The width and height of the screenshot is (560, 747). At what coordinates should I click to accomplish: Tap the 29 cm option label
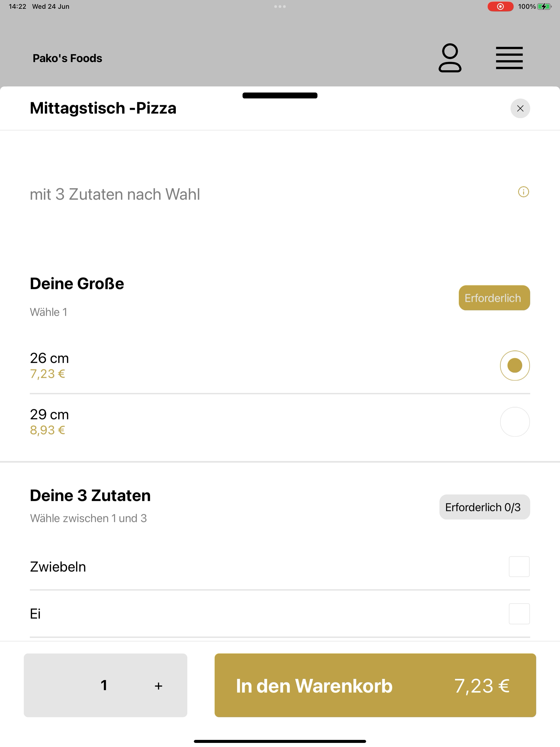(x=49, y=414)
